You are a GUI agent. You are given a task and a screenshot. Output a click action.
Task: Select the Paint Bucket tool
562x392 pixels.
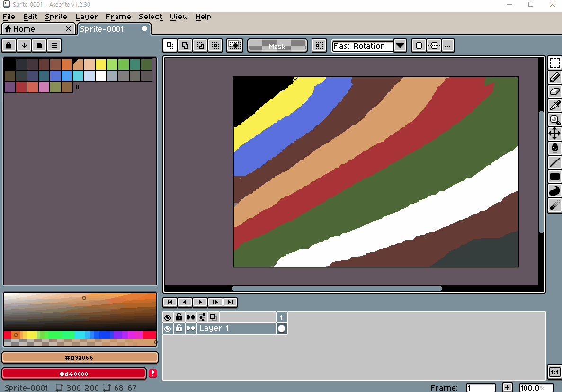pyautogui.click(x=554, y=148)
